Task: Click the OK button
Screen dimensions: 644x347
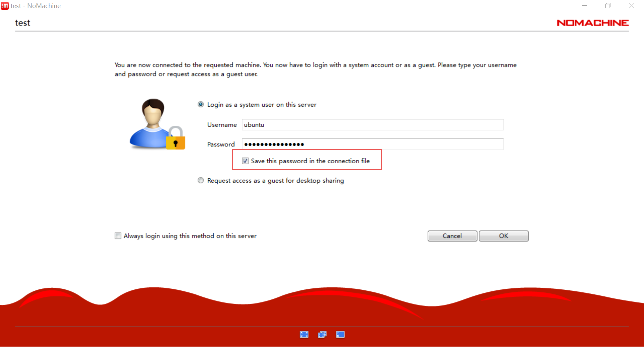Action: (504, 236)
